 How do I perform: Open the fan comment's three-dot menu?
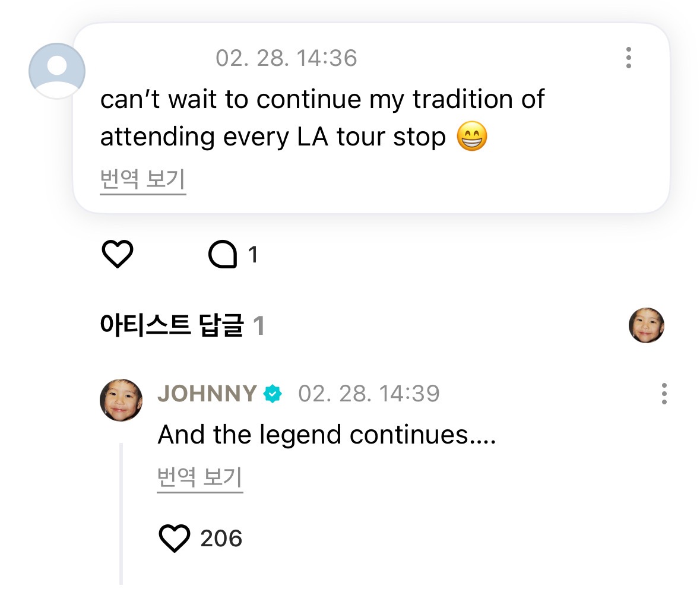point(628,58)
